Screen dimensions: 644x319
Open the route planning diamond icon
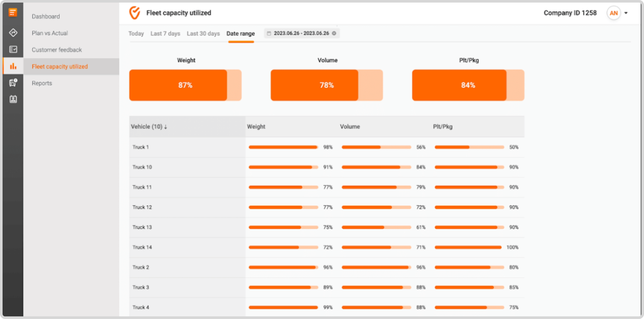tap(13, 33)
